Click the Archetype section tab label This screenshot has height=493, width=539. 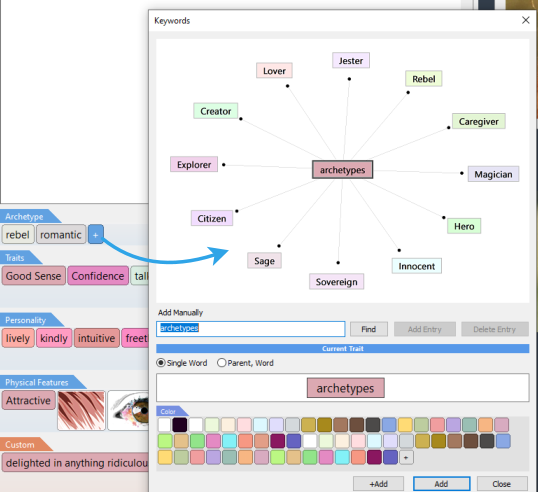[x=24, y=217]
